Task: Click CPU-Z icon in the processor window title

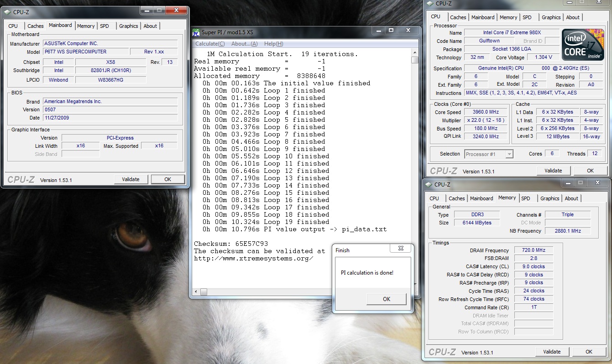Action: (430, 4)
